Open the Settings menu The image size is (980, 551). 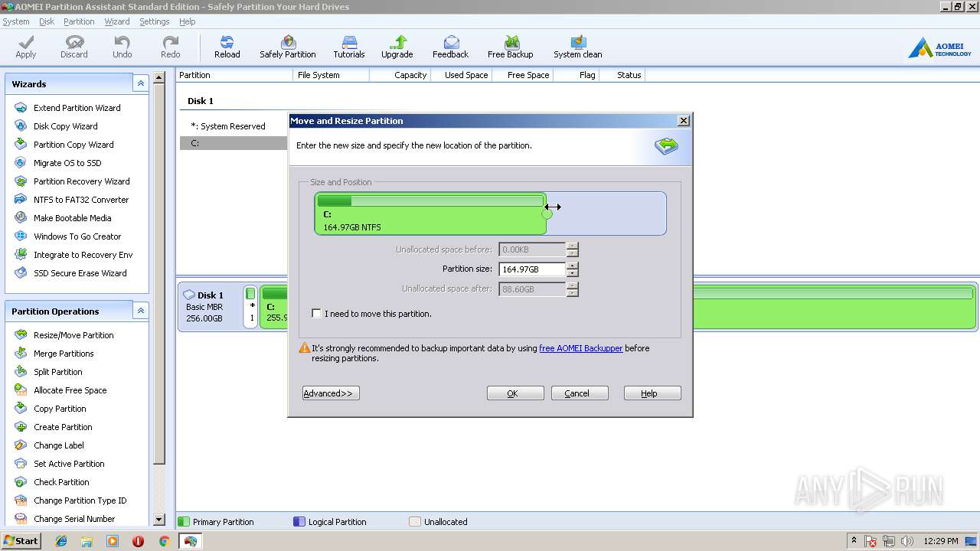[x=155, y=21]
